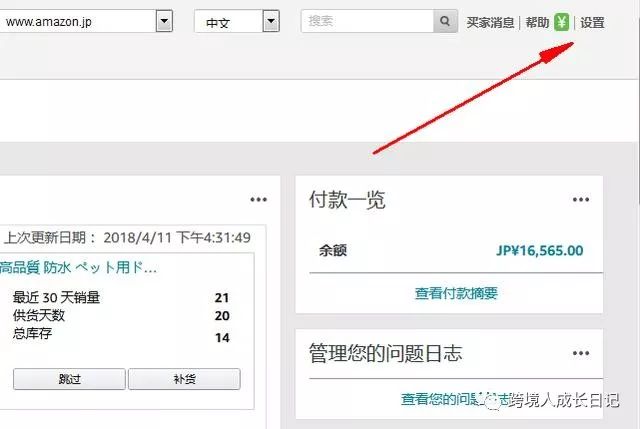Click the green yen currency icon
The width and height of the screenshot is (640, 429).
[x=562, y=22]
